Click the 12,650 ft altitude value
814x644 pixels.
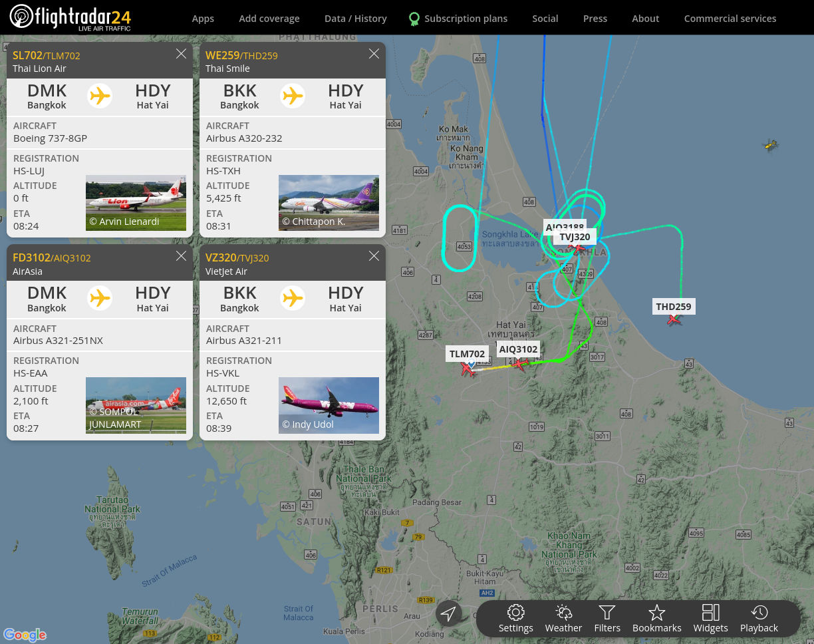coord(226,401)
